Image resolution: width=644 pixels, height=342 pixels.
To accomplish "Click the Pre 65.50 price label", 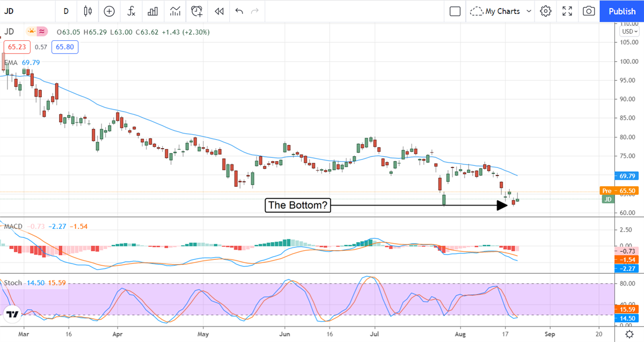I will tap(619, 191).
